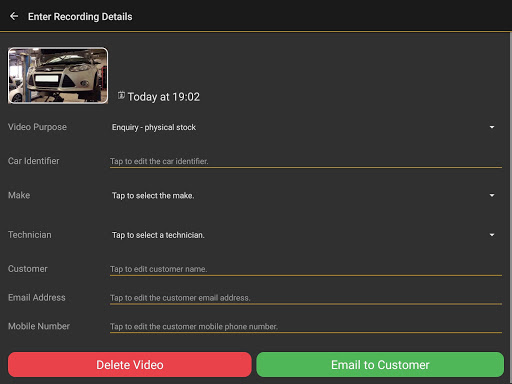The image size is (512, 384).
Task: Expand the Make dropdown arrow
Action: tap(492, 195)
